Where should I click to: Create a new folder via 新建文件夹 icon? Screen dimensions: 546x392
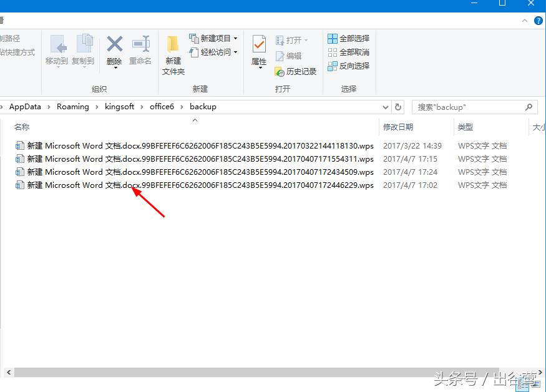tap(173, 54)
